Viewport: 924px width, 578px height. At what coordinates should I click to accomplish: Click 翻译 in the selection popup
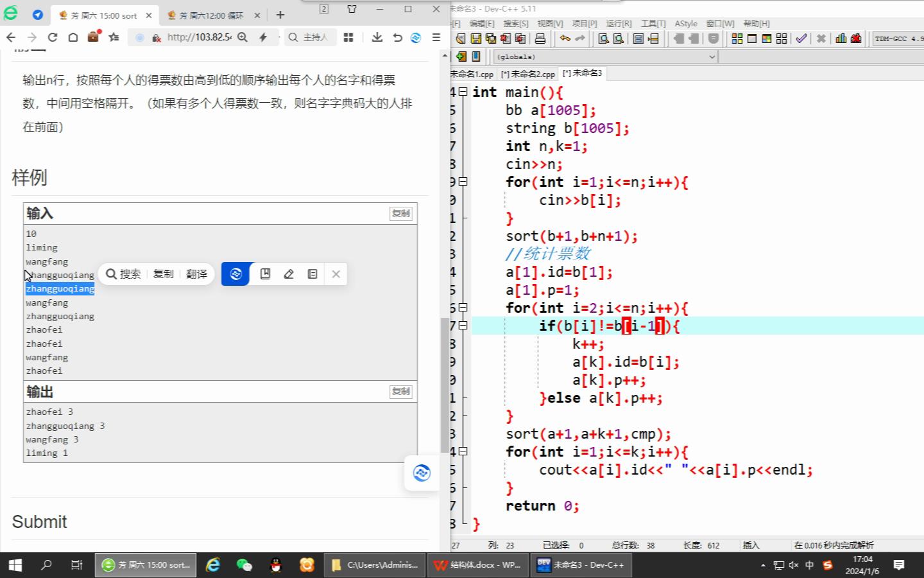click(196, 274)
